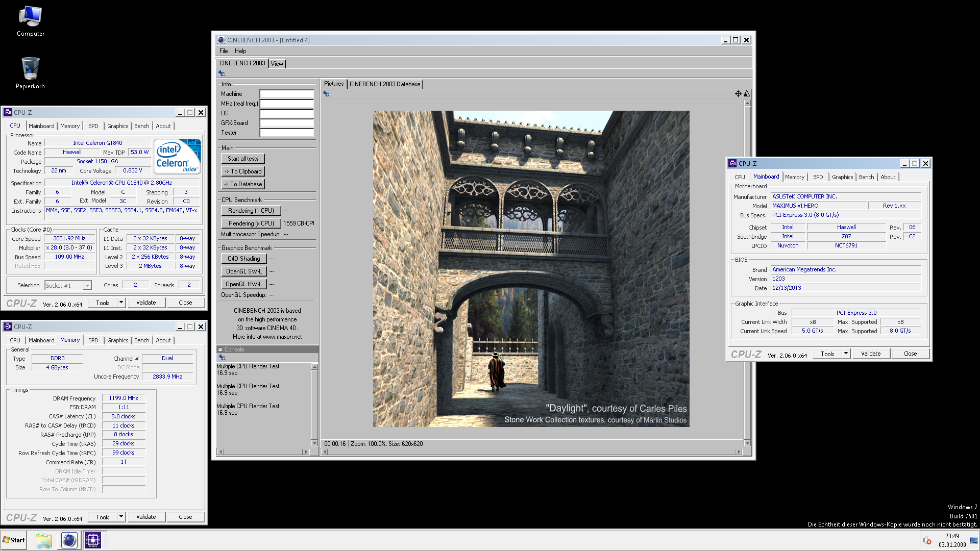Open the Start menu
The image size is (980, 551).
[x=14, y=540]
